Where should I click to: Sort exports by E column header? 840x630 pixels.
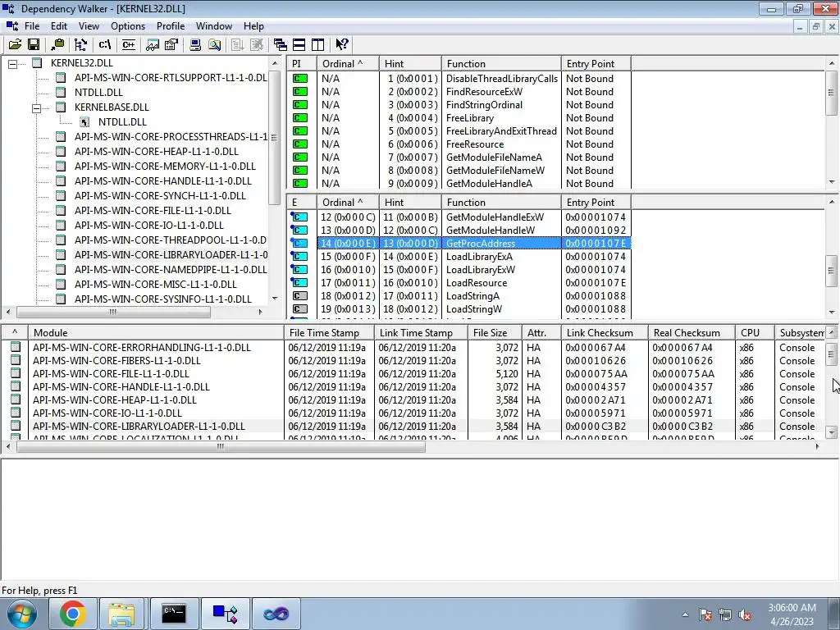[302, 202]
